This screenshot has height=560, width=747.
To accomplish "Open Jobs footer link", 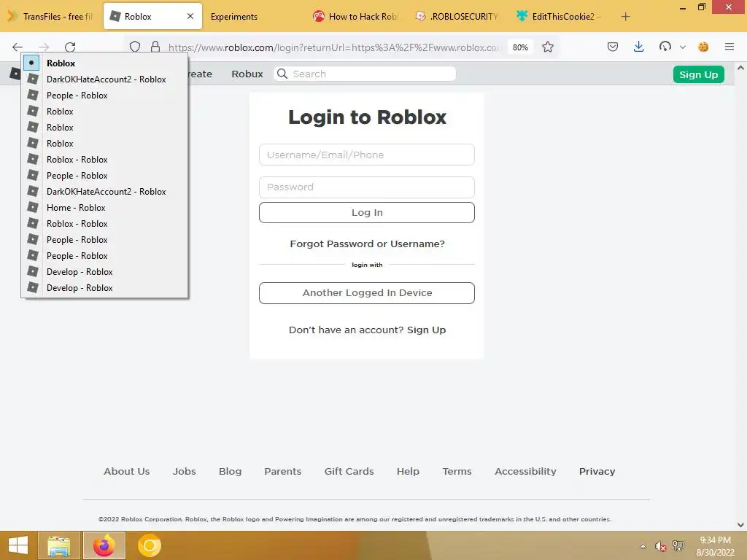I will (x=184, y=472).
